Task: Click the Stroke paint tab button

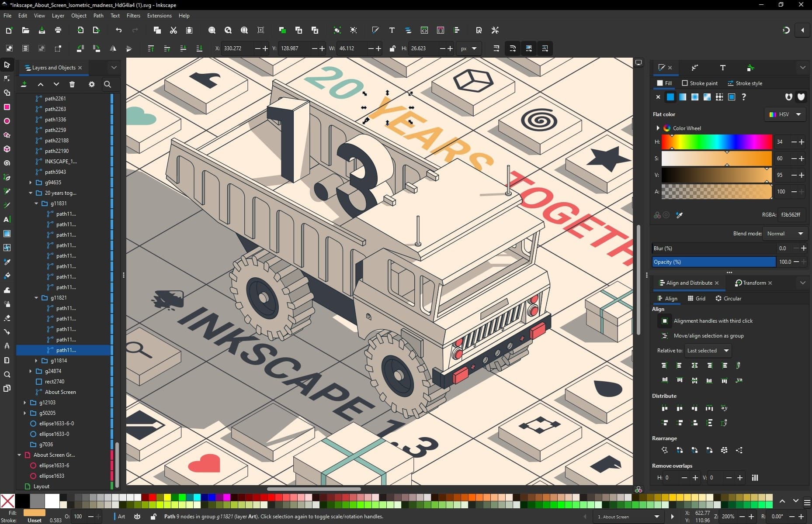Action: coord(699,83)
